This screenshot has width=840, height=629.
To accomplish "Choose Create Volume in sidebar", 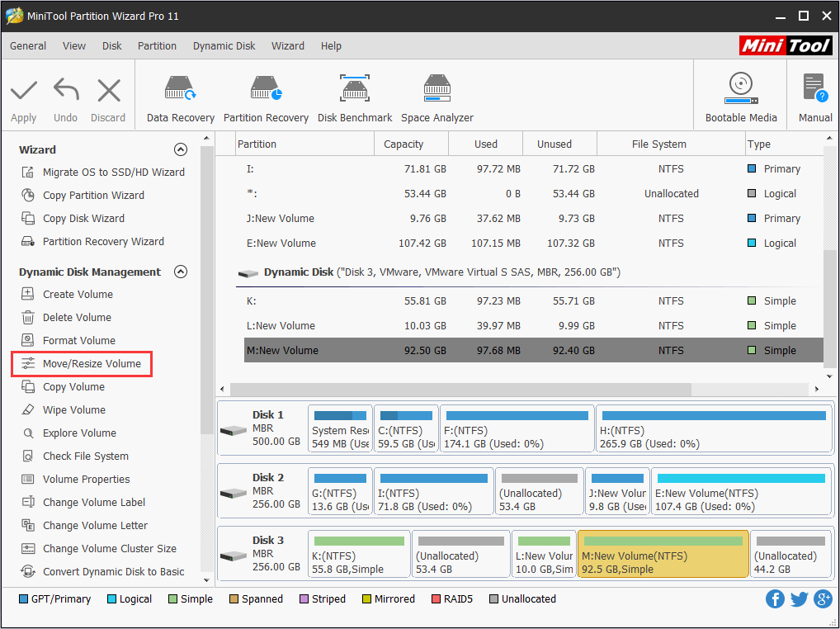I will click(x=67, y=294).
